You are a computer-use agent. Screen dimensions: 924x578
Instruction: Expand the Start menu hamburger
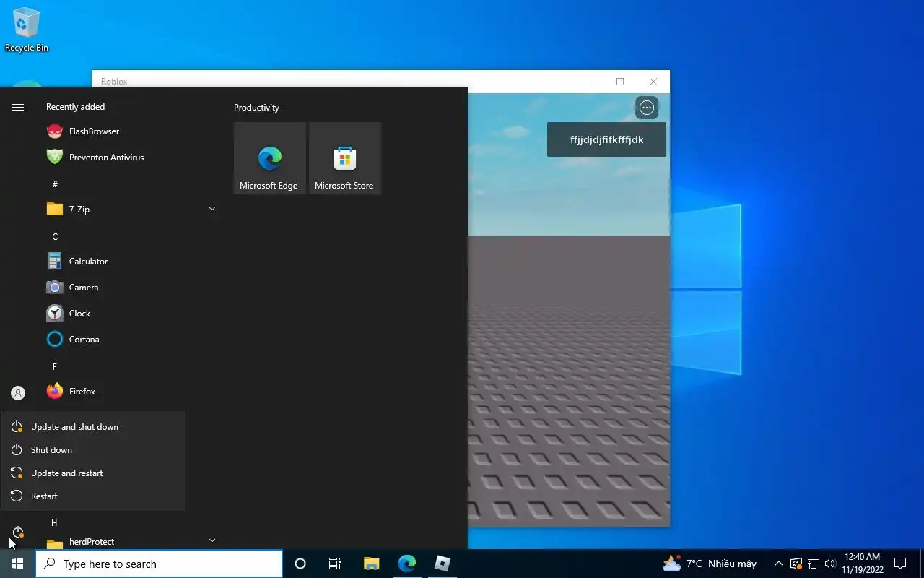click(x=18, y=107)
